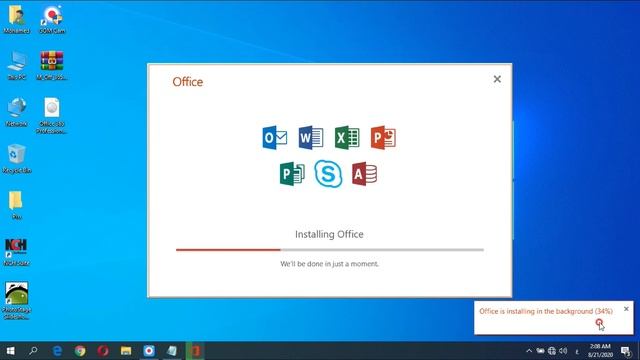Screen dimensions: 640x360
Task: Click the Office logo title text
Action: [x=188, y=82]
